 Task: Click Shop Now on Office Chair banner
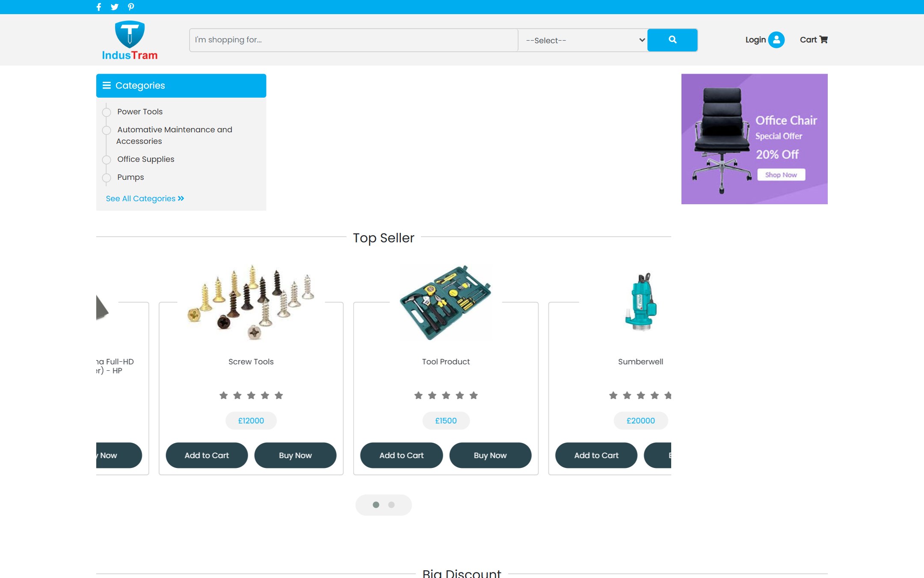tap(781, 175)
